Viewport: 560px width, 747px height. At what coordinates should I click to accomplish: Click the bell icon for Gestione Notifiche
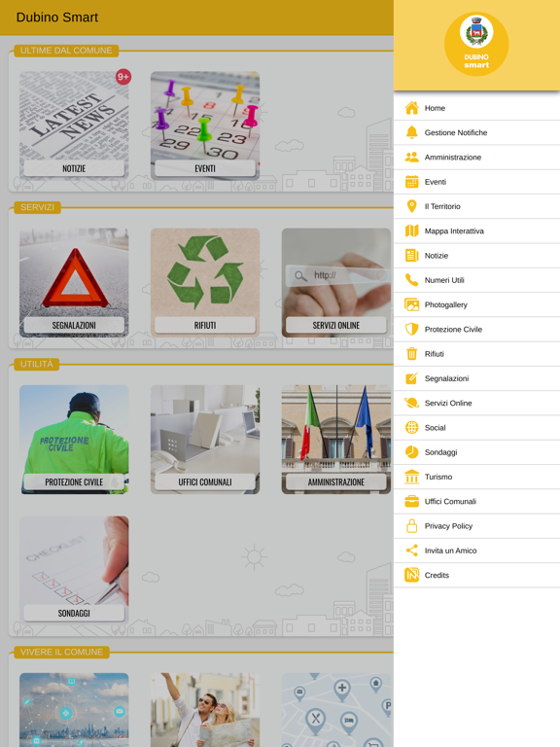click(x=411, y=132)
